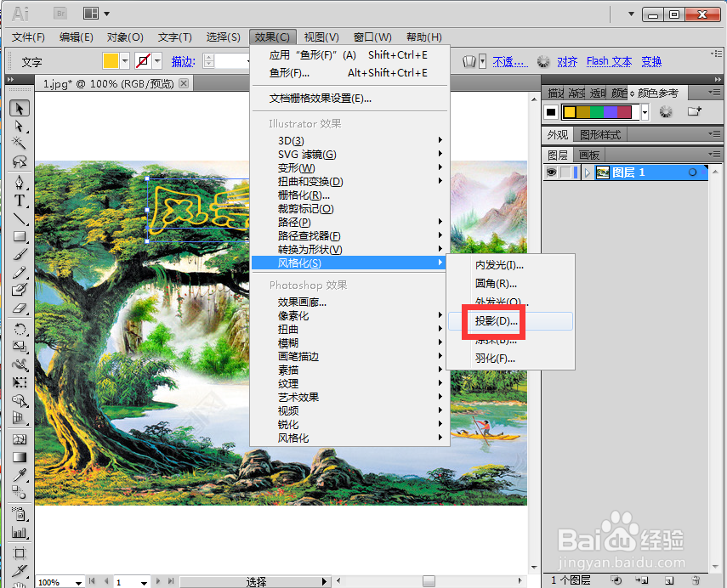
Task: Switch to 画板 tab
Action: tap(589, 155)
